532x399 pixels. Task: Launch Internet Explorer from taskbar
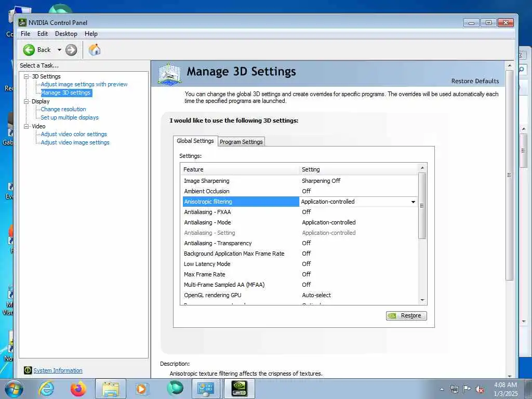(x=46, y=389)
